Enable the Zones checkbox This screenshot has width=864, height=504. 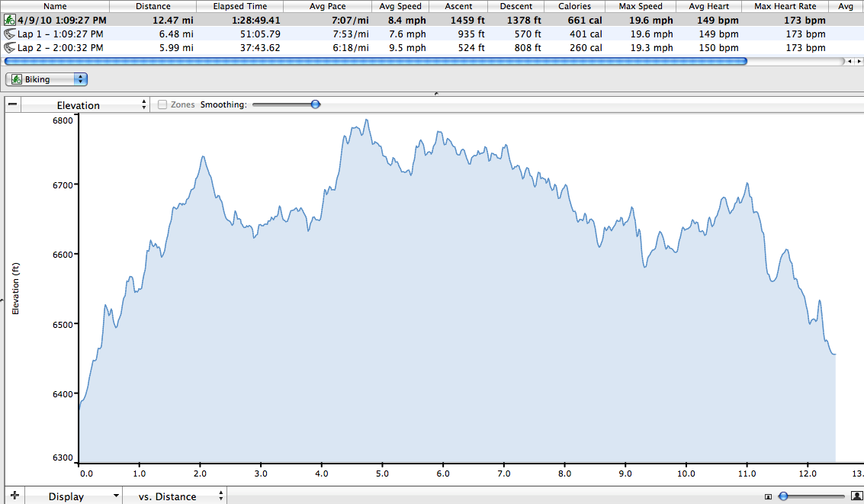pyautogui.click(x=162, y=105)
